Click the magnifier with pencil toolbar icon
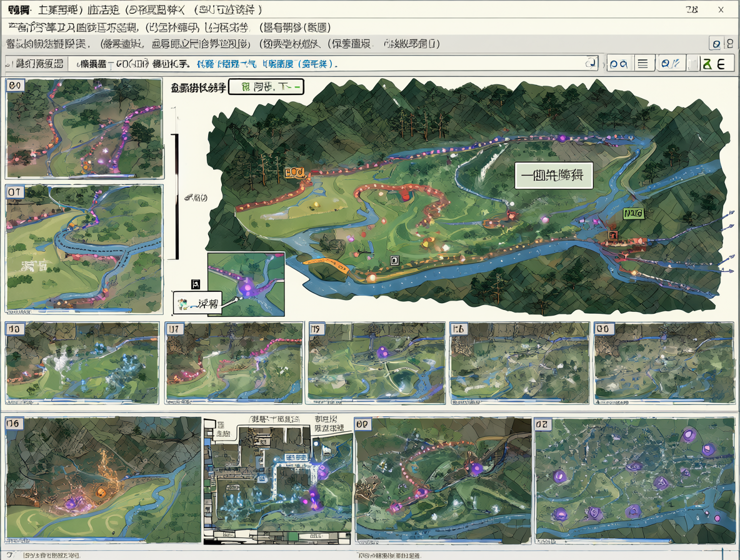This screenshot has height=560, width=740. click(x=670, y=64)
